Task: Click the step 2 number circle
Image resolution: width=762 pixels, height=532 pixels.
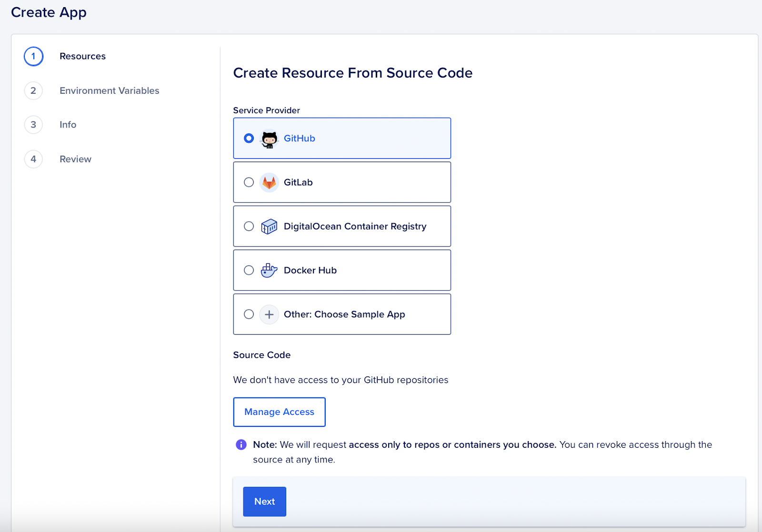Action: point(33,90)
